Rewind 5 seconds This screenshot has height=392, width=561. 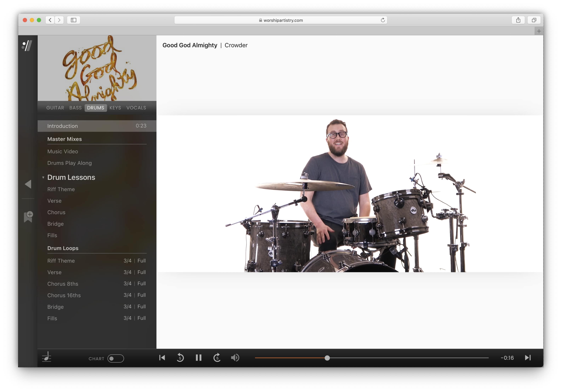pos(180,358)
